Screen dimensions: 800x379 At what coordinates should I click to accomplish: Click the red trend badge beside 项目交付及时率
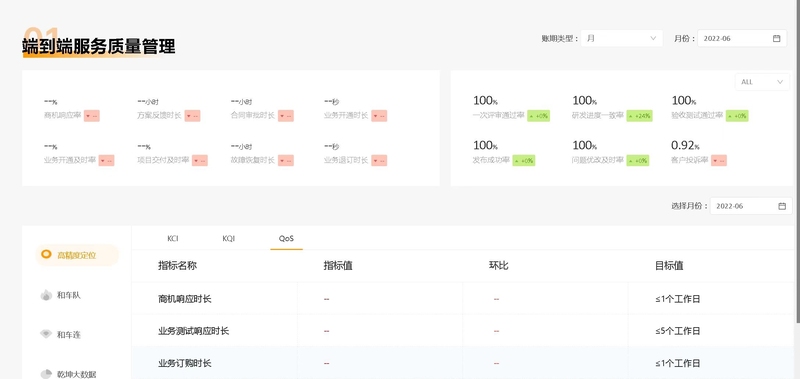[199, 160]
